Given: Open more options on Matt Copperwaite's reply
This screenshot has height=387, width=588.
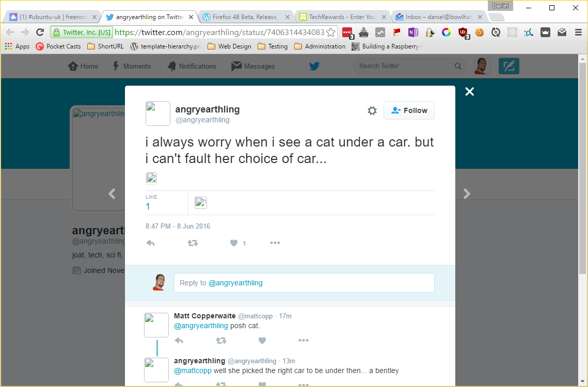Looking at the screenshot, I should 304,341.
